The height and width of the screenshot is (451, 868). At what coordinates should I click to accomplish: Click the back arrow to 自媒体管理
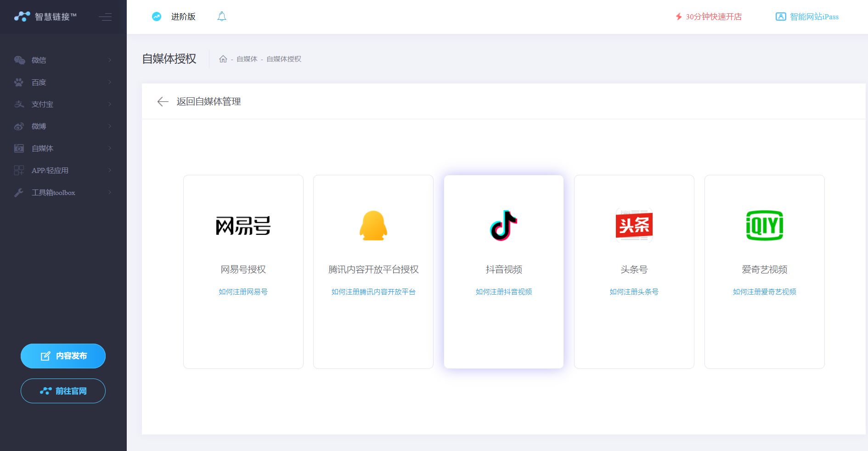coord(163,102)
